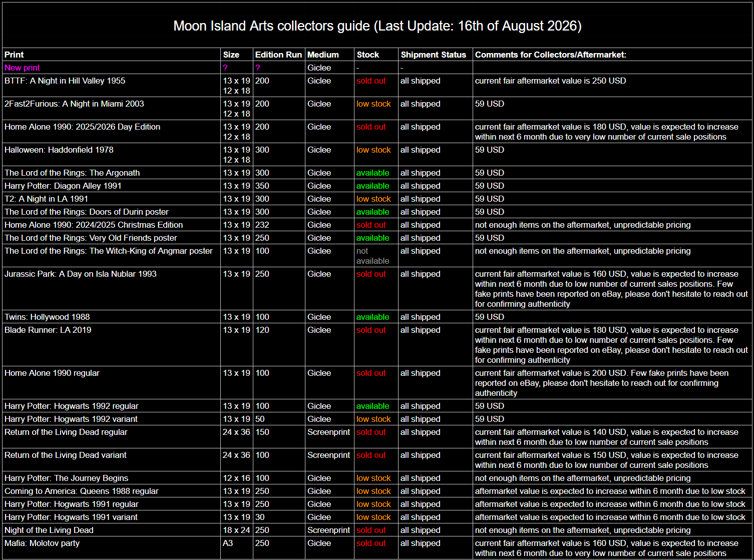Viewport: 754px width, 560px height.
Task: Click the 24 x 36 size of Living Dead regular
Action: point(236,432)
